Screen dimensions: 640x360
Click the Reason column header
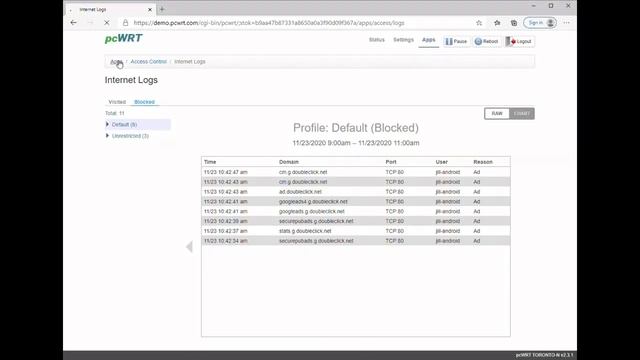(x=483, y=162)
